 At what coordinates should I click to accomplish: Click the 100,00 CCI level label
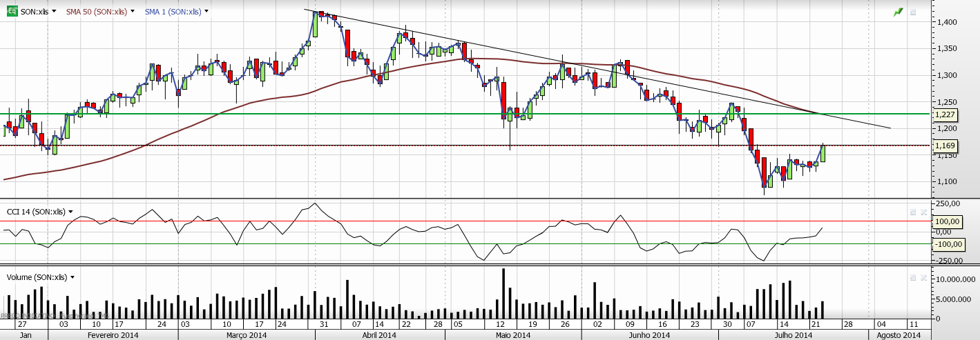point(946,221)
